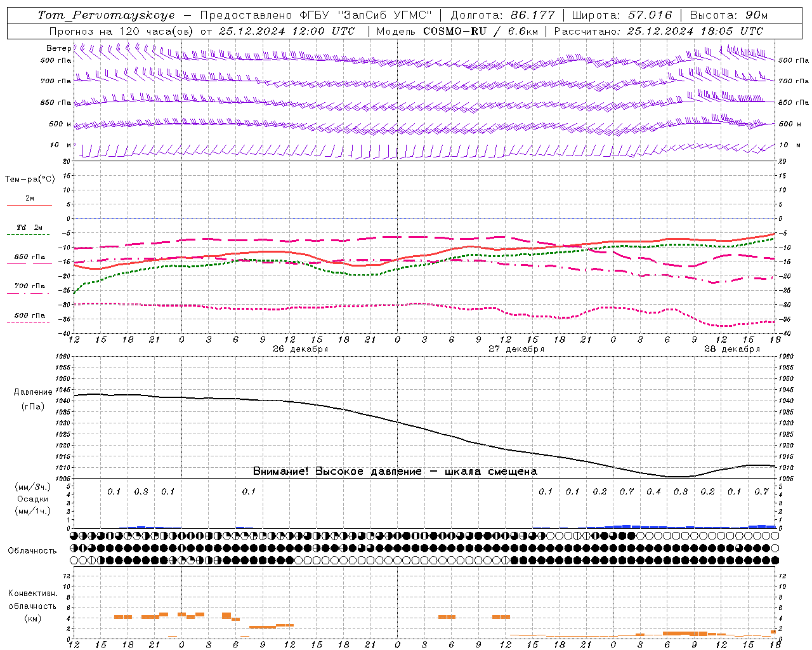The image size is (812, 650).
Task: Click the Рассчитано: 25.12.2024 18:05 UTC timestamp
Action: 658,31
